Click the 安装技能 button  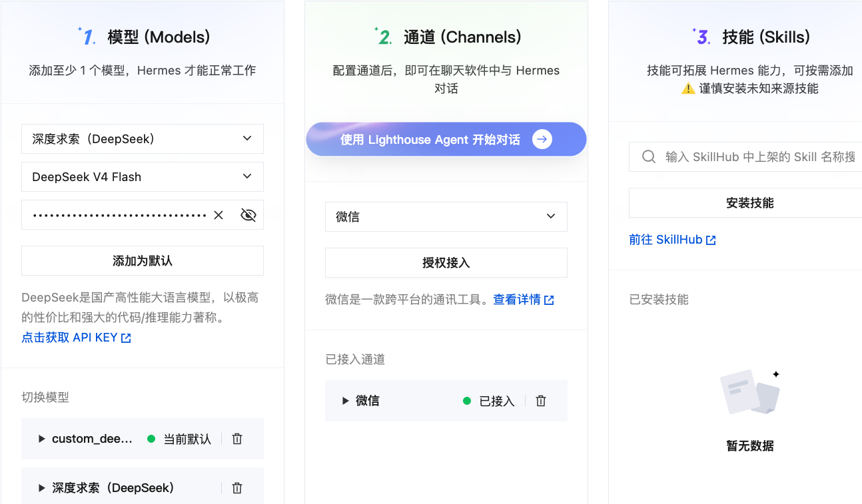click(x=745, y=202)
